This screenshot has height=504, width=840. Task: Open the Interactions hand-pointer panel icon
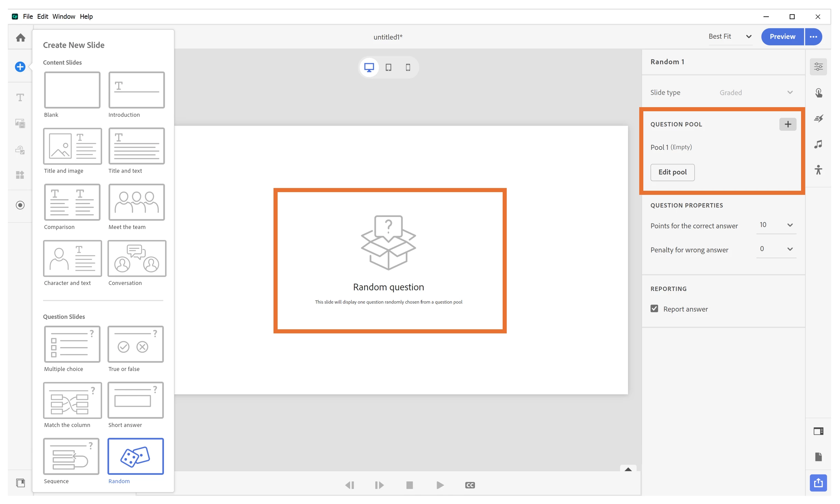818,93
